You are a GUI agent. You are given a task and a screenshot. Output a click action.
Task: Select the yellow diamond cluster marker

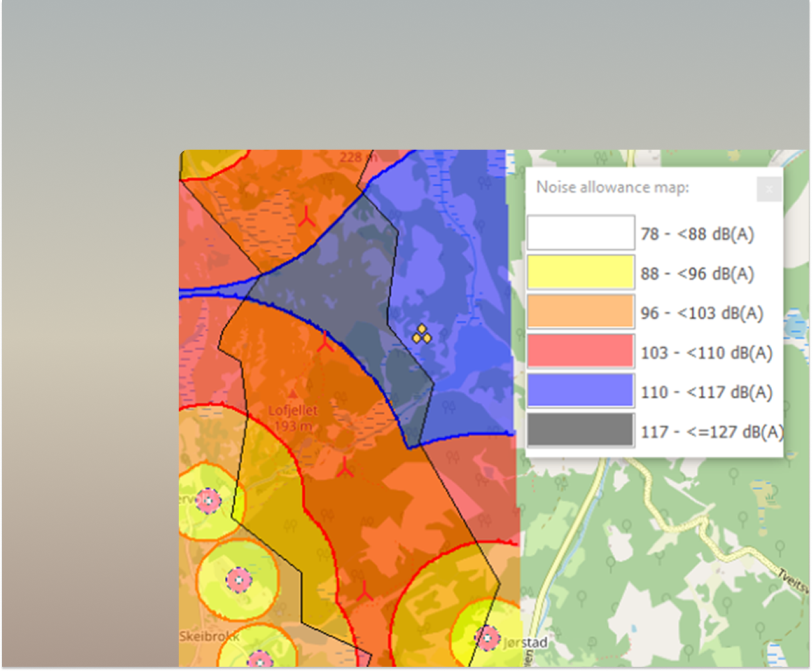click(421, 334)
